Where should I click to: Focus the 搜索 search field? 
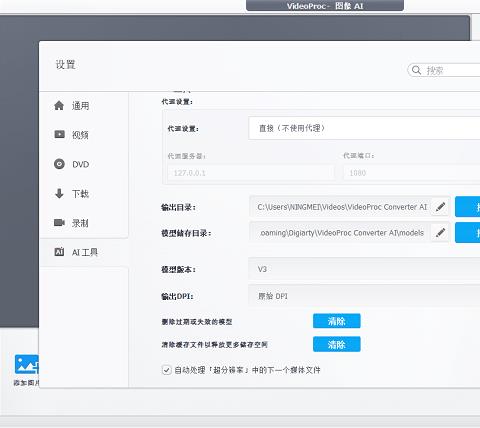pos(444,70)
